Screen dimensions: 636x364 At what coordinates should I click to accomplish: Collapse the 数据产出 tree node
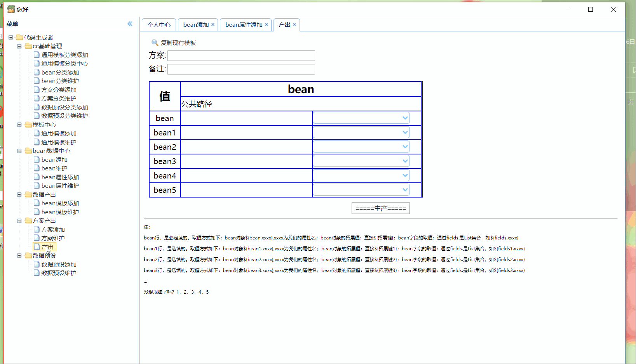(19, 194)
